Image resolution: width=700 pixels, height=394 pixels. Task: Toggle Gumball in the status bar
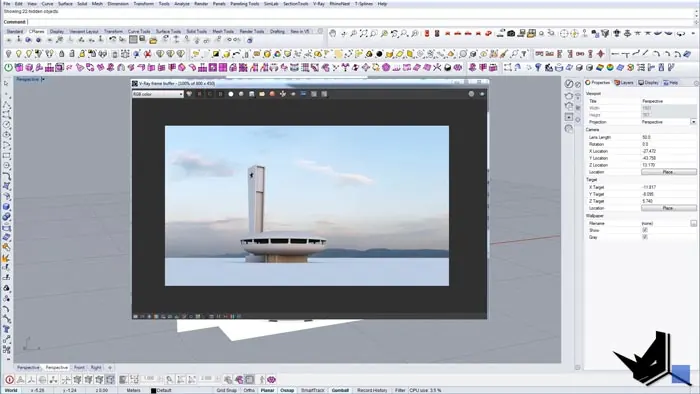tap(340, 390)
